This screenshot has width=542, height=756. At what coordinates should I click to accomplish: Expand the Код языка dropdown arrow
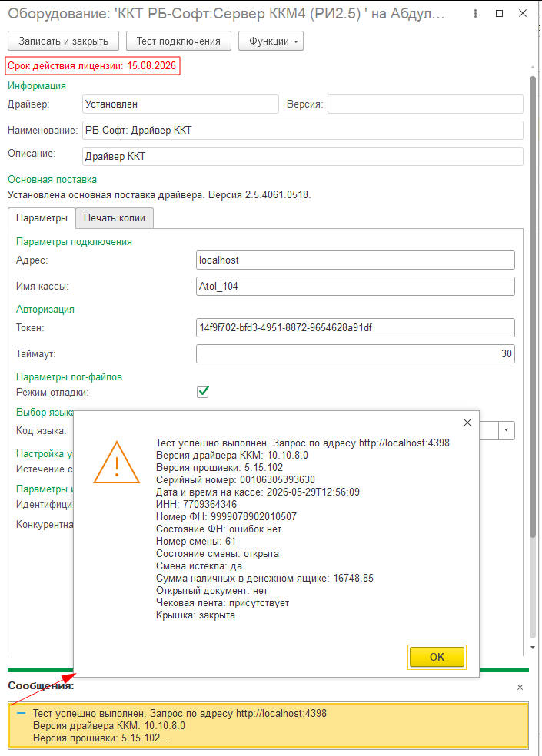click(x=507, y=430)
